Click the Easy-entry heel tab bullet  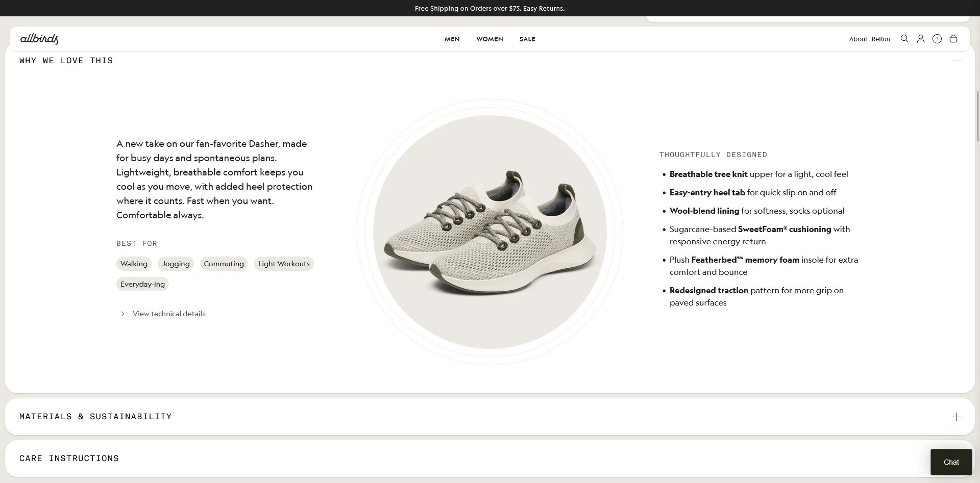click(x=753, y=193)
